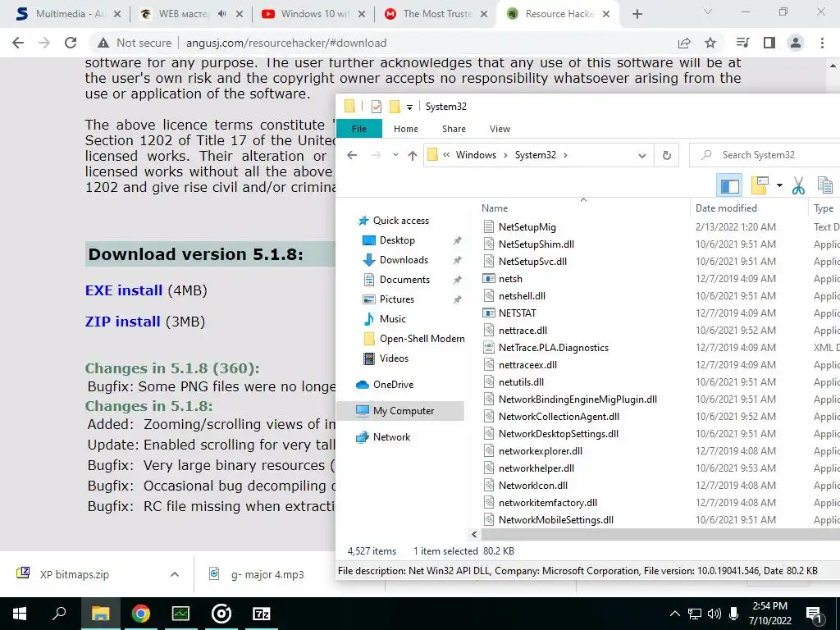Open the Windows Start menu
840x630 pixels.
click(x=20, y=614)
